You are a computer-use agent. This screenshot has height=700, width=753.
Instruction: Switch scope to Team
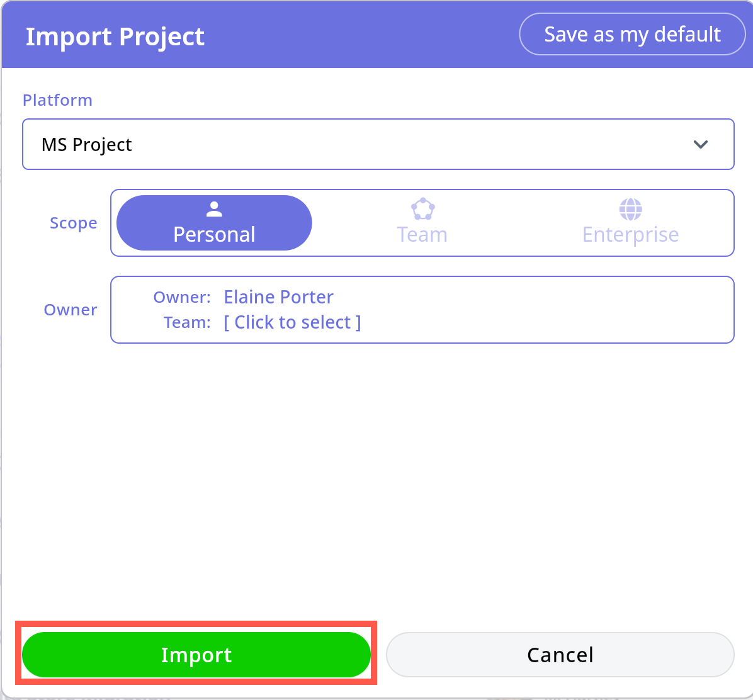[x=422, y=234]
